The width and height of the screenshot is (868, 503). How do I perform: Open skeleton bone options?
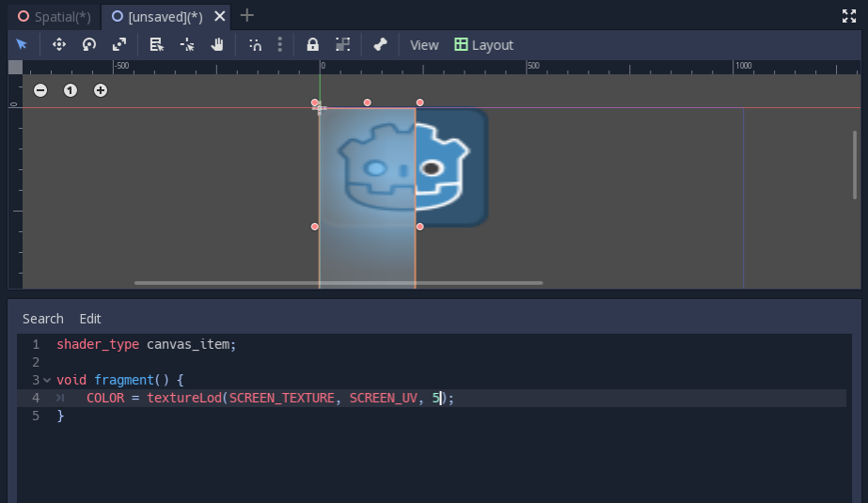(x=380, y=44)
